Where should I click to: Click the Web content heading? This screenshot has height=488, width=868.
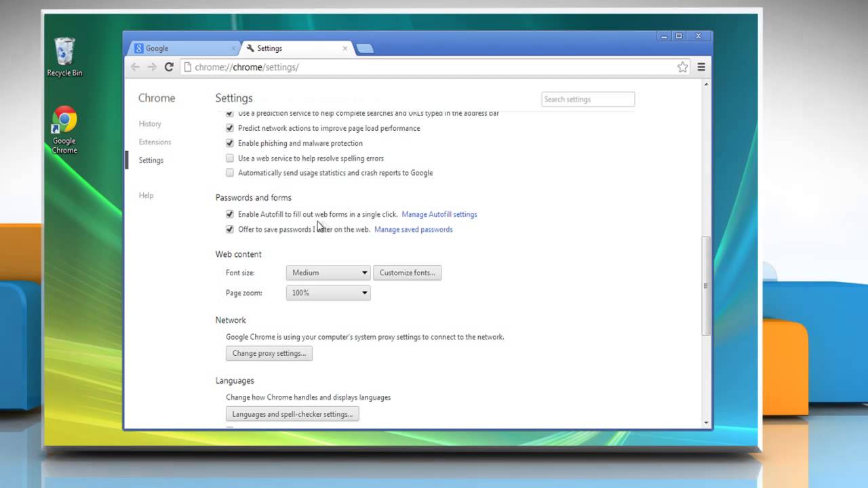[238, 254]
